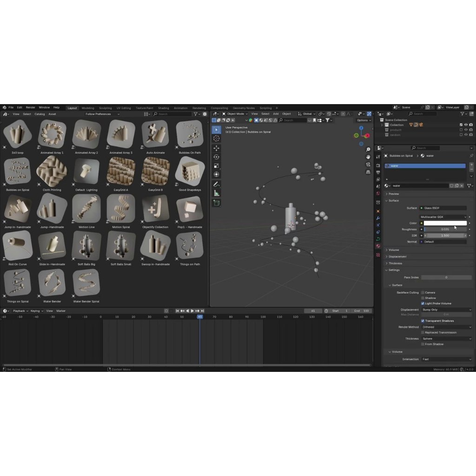Expand the Volume panel section
This screenshot has height=476, width=476.
(394, 250)
